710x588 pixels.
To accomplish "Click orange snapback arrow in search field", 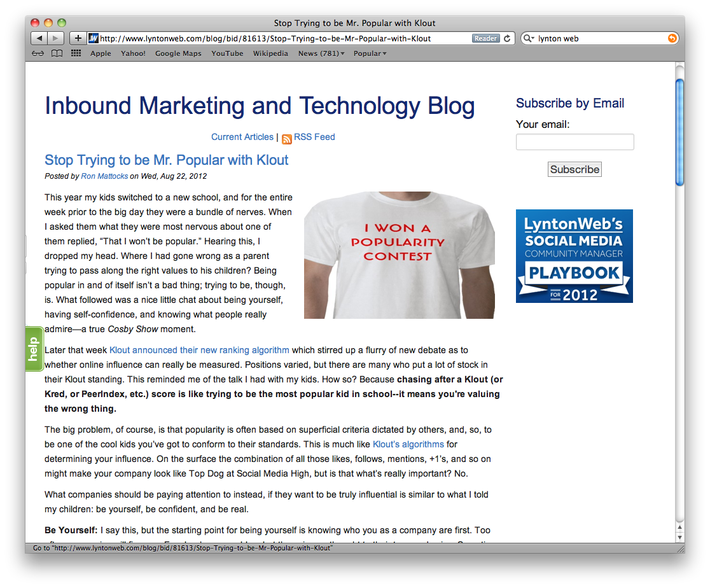I will (x=672, y=39).
